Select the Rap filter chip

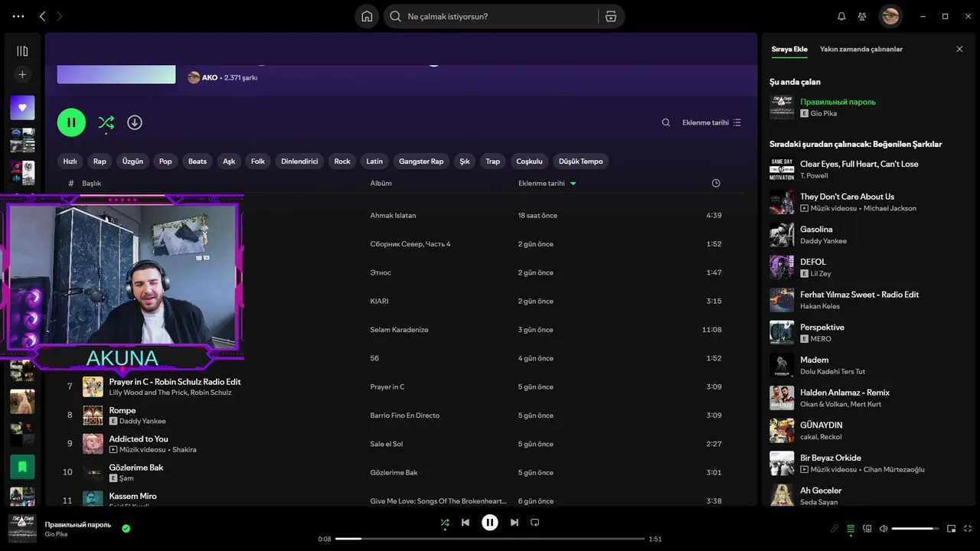click(100, 161)
